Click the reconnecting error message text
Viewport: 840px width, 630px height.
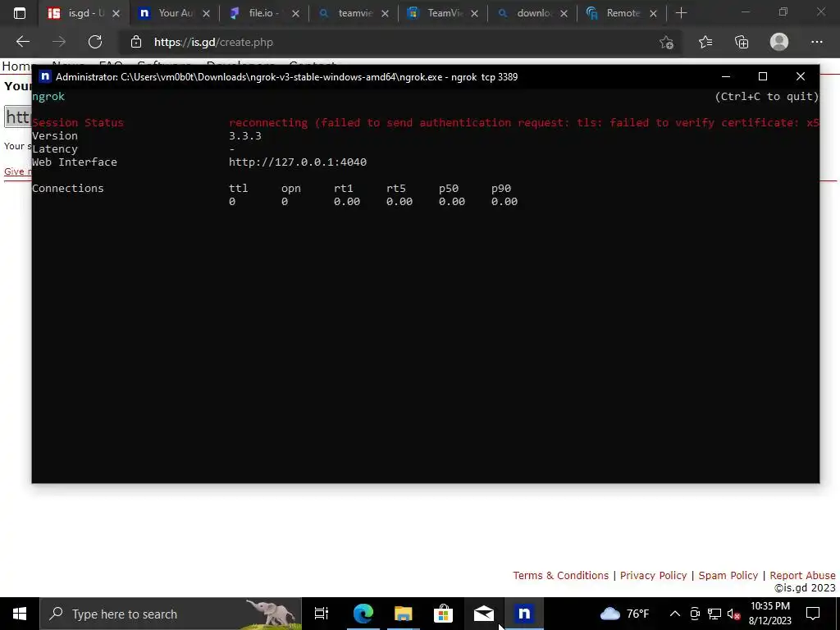coord(523,123)
